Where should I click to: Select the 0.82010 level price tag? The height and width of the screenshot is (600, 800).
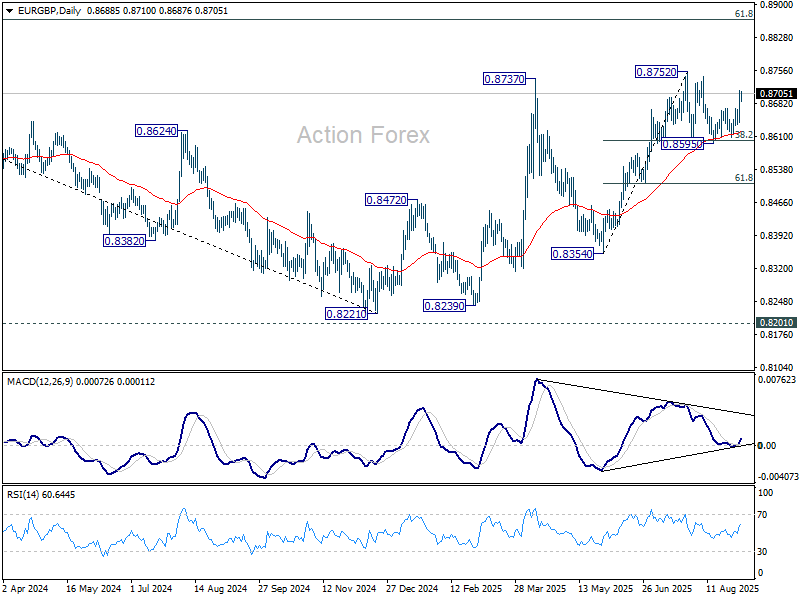click(776, 322)
